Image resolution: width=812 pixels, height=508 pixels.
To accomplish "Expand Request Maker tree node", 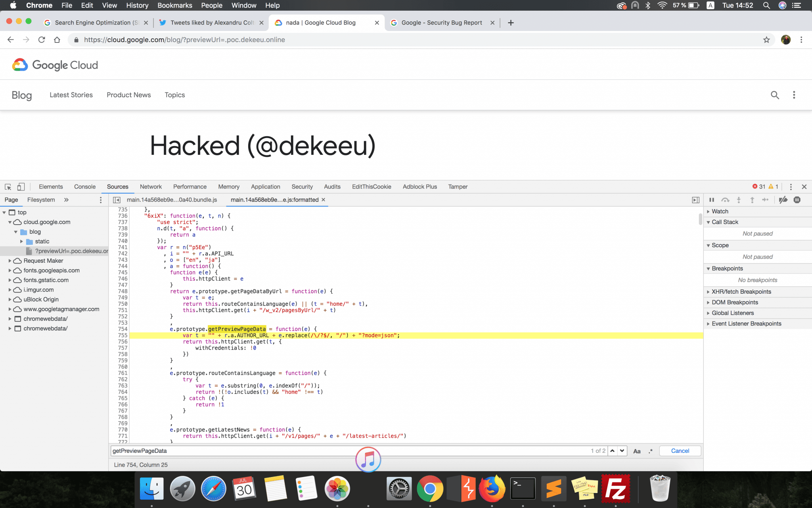I will 10,261.
